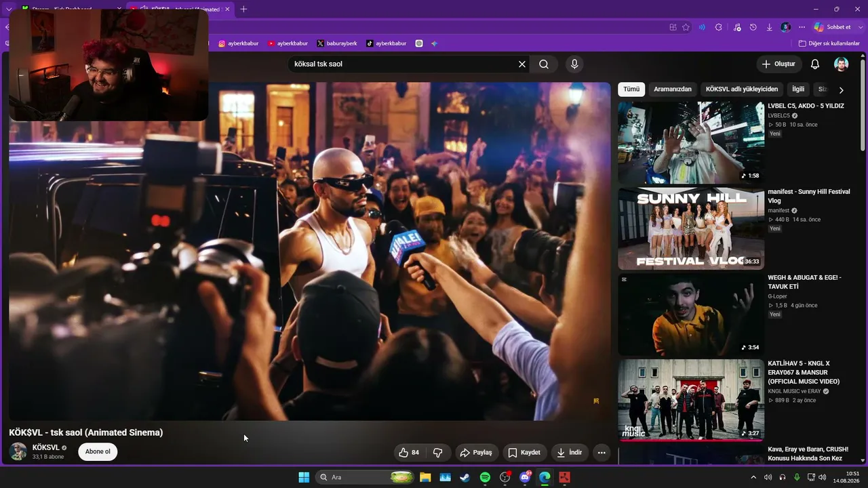Add this page to favorites with the star

686,27
